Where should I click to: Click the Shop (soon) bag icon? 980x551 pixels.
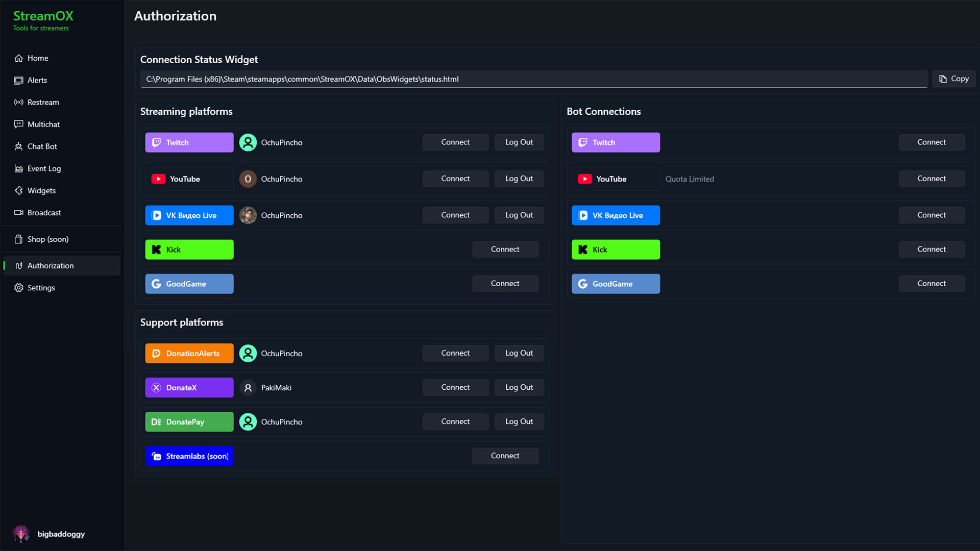pos(19,239)
